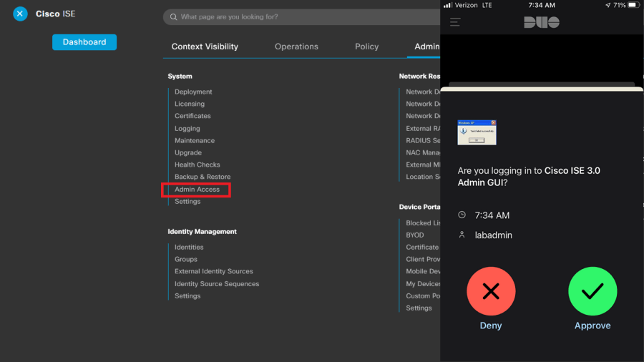Tap the Windows XP dialog thumbnail
This screenshot has width=644, height=362.
[477, 132]
